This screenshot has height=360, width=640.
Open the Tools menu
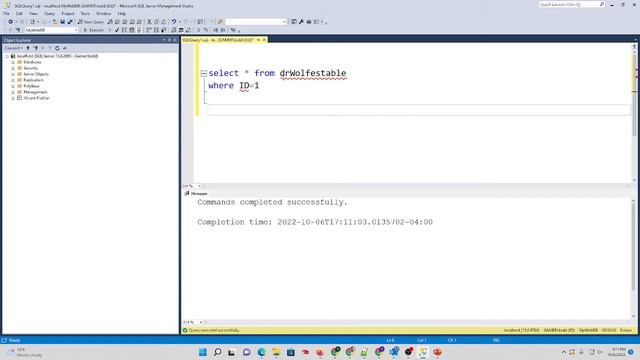[x=85, y=13]
